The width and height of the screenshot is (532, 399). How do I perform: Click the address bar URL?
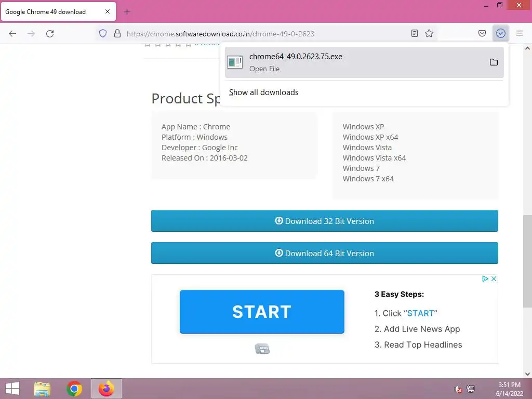pos(220,34)
